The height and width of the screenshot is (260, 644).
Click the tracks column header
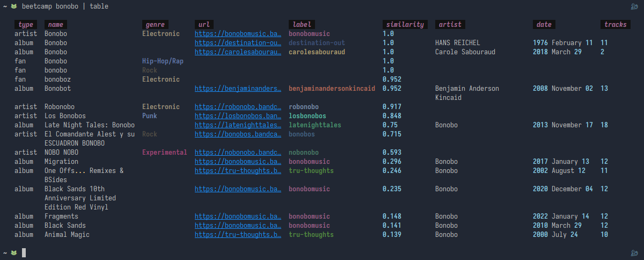615,25
